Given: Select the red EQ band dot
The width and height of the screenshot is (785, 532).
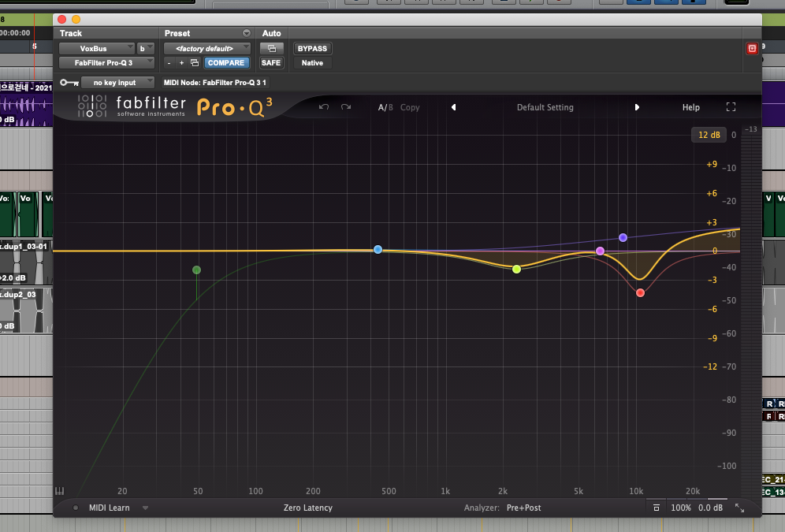Looking at the screenshot, I should point(640,292).
